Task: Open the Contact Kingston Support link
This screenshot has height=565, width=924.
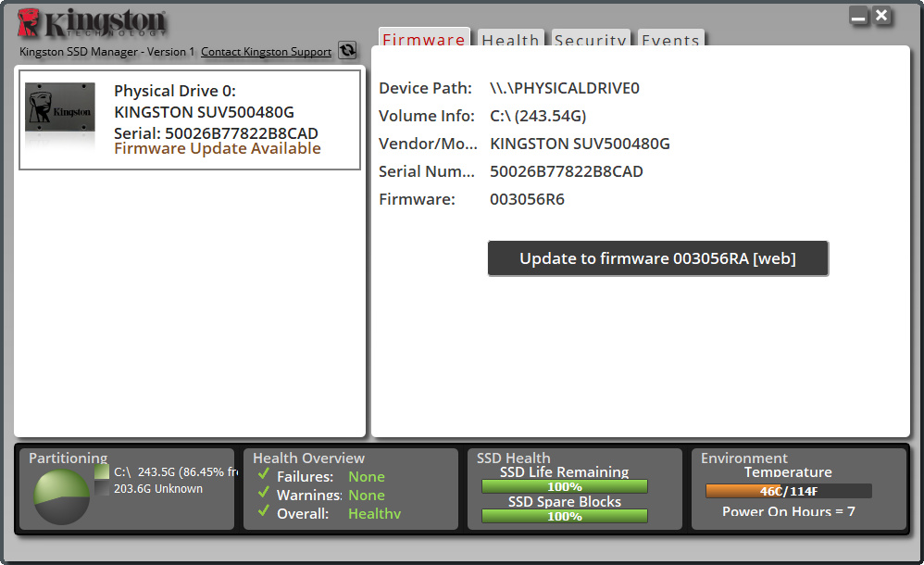Action: click(x=266, y=52)
